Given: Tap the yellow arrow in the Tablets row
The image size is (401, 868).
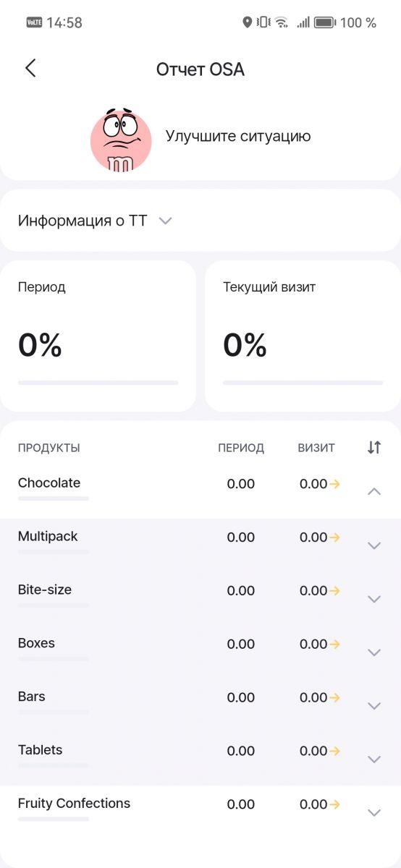Looking at the screenshot, I should point(334,751).
